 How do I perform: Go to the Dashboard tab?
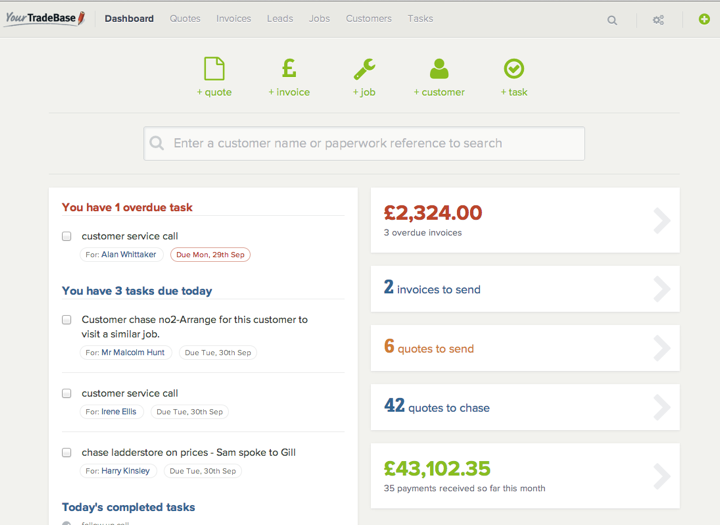pos(129,19)
